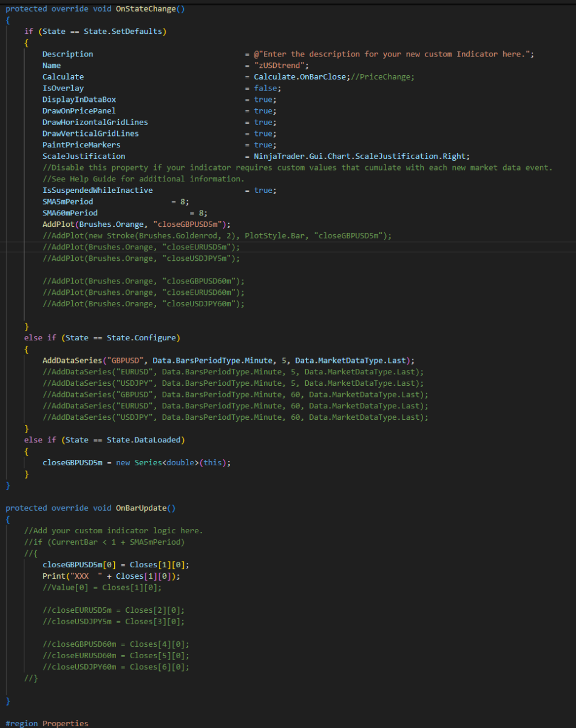576x728 pixels.
Task: Click the #region Properties directive
Action: pyautogui.click(x=47, y=723)
